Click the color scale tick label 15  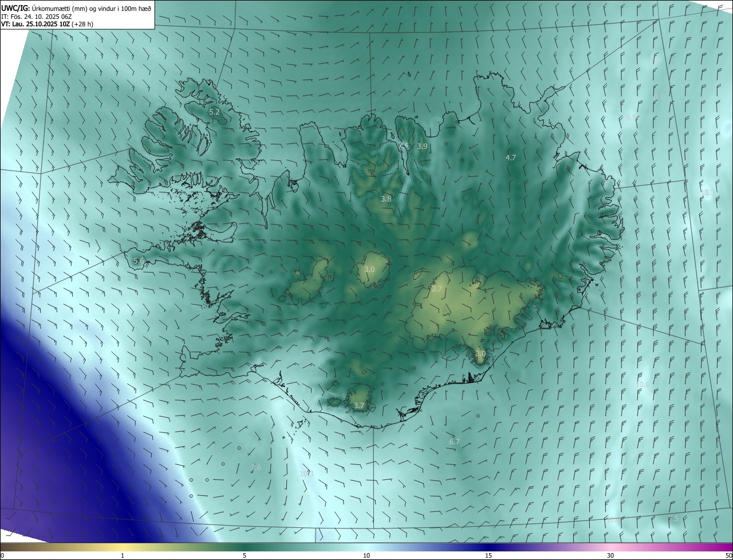pos(488,555)
